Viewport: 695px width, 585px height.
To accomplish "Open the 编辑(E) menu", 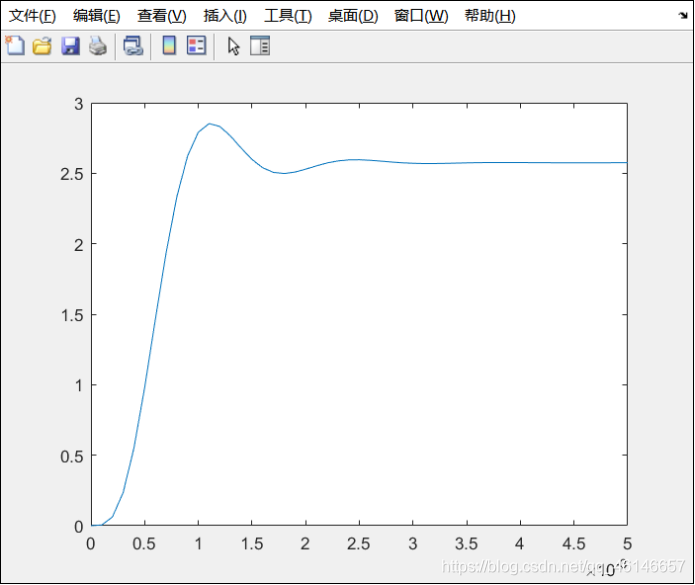I will (x=97, y=16).
